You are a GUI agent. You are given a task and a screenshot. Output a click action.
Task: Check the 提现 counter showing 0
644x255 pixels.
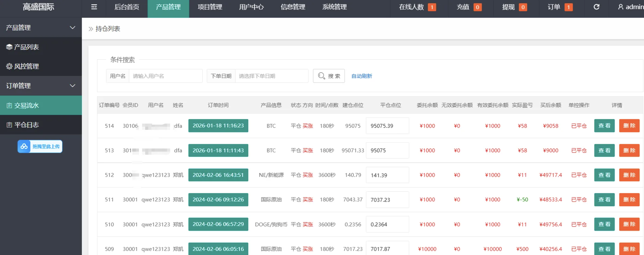click(523, 7)
